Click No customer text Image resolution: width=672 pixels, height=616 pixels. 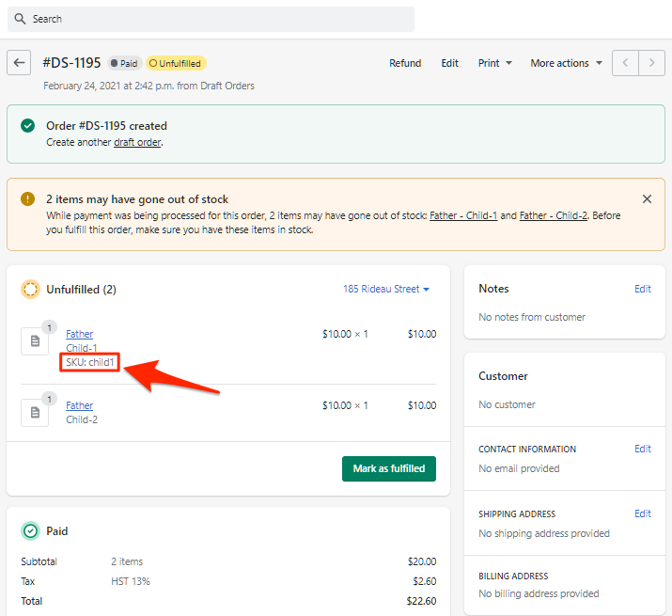tap(507, 404)
